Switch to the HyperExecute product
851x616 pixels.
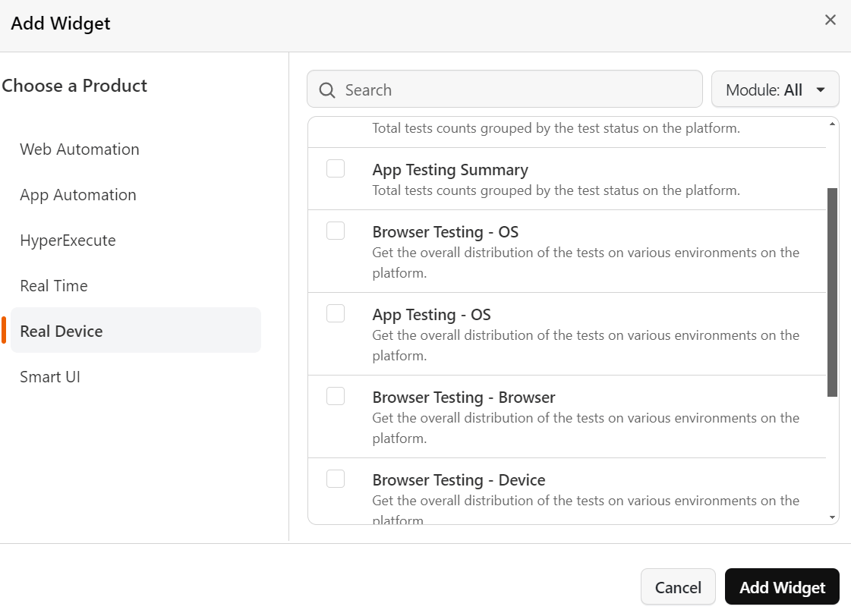tap(68, 240)
